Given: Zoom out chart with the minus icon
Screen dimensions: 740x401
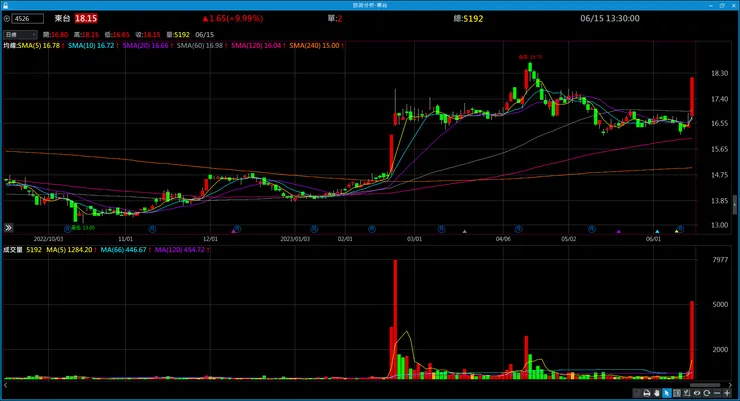Looking at the screenshot, I should tap(717, 393).
